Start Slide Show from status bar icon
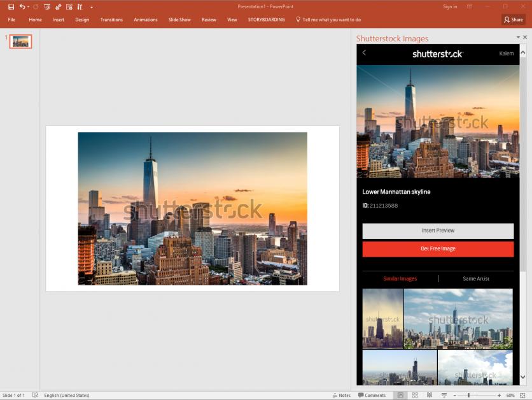 click(444, 396)
